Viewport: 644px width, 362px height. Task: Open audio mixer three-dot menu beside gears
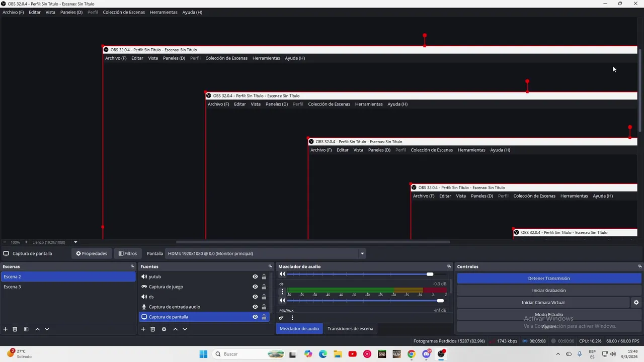point(292,318)
